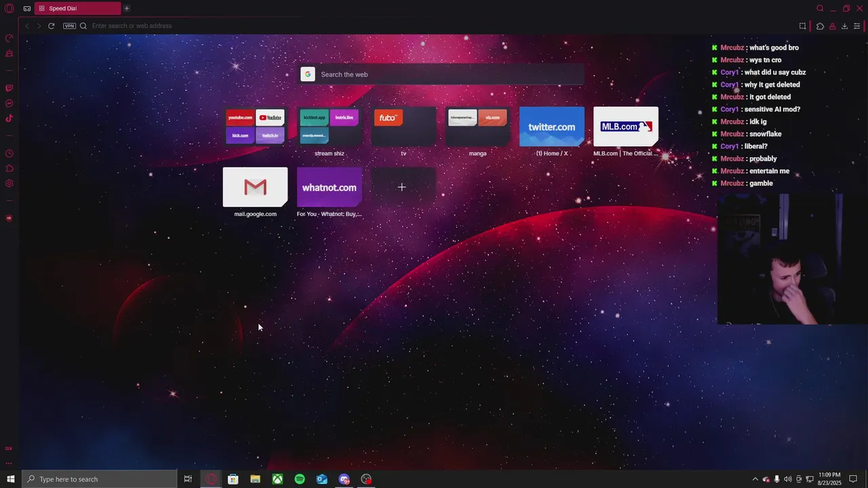This screenshot has height=488, width=868.
Task: Click the GX icon above sidebar dots
Action: pyautogui.click(x=9, y=448)
